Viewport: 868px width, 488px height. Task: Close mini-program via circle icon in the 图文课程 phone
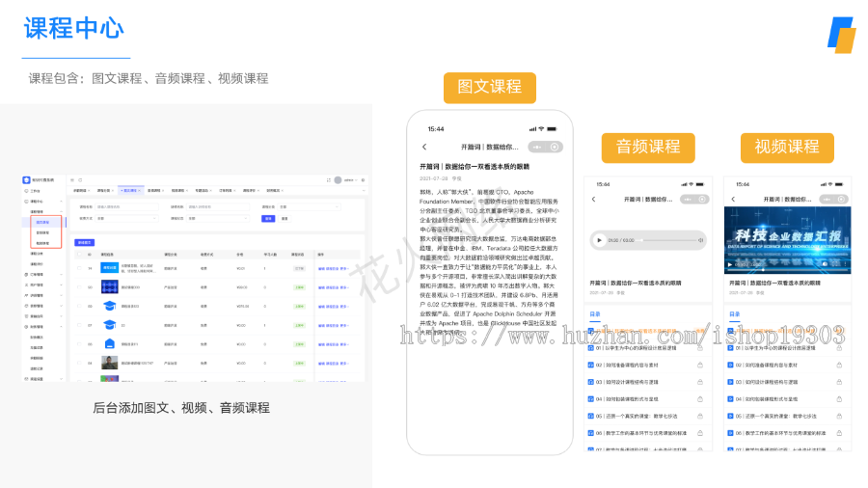coord(555,147)
